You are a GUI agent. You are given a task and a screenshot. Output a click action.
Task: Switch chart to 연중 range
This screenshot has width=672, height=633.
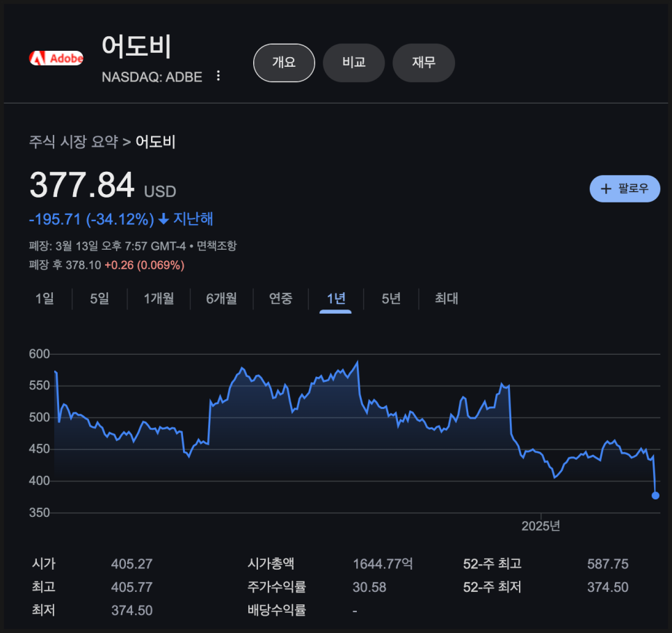point(281,298)
